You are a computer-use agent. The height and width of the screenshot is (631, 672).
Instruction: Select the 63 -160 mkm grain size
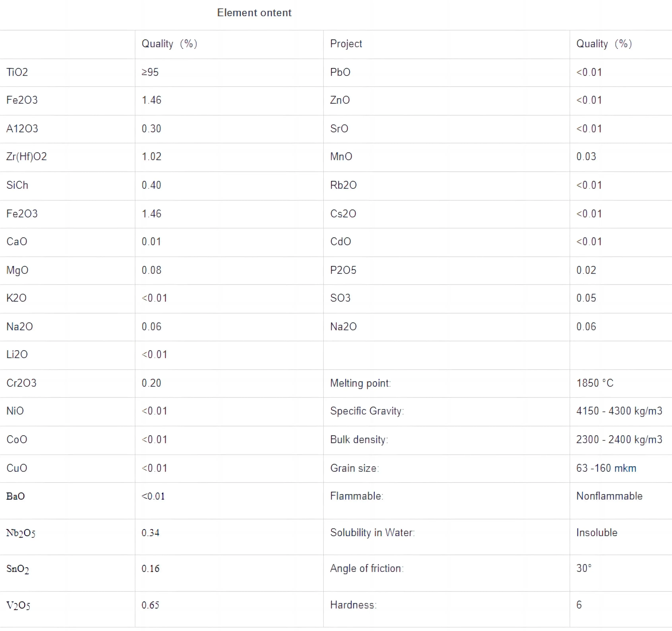tap(606, 468)
